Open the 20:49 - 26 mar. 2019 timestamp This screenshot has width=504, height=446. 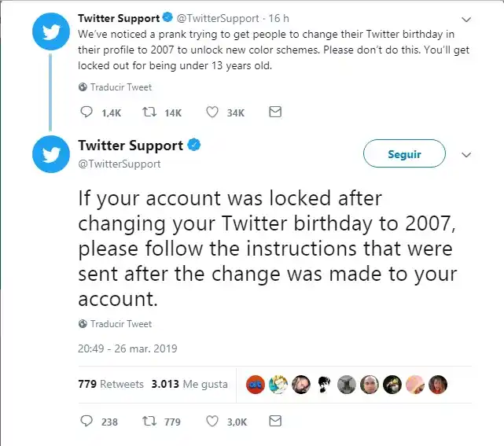point(127,348)
